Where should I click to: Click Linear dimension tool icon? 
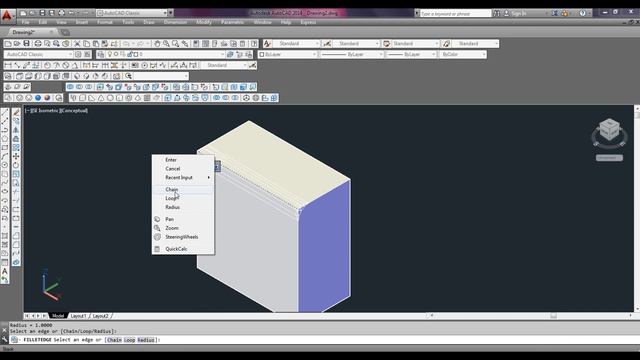[8, 65]
